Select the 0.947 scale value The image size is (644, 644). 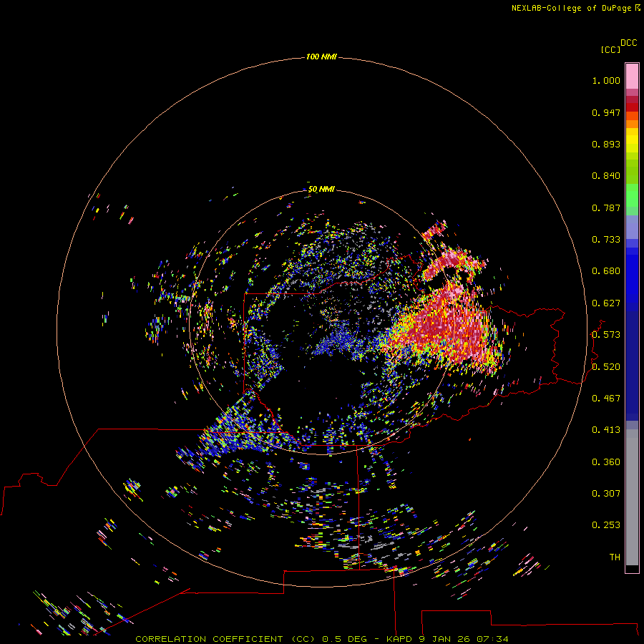606,112
